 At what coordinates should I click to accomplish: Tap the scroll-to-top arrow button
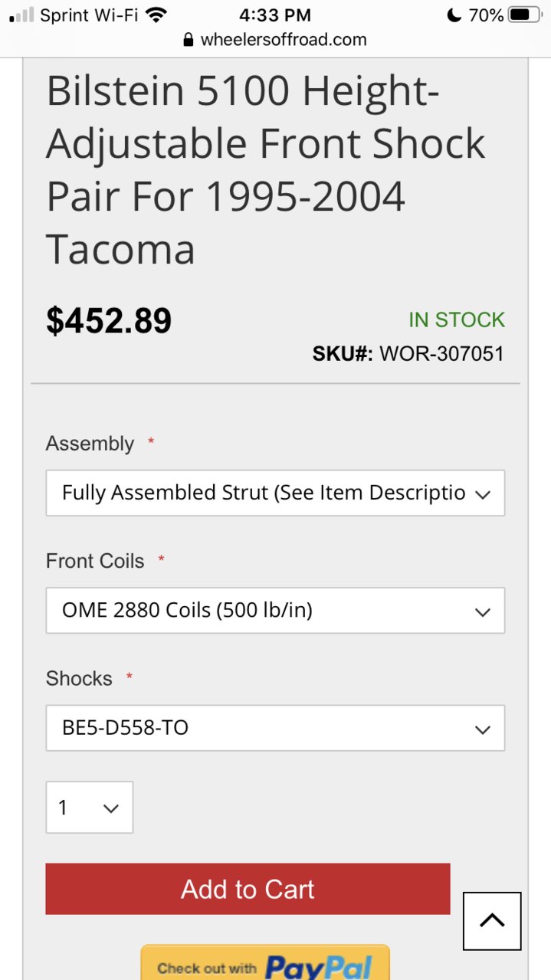coord(492,921)
